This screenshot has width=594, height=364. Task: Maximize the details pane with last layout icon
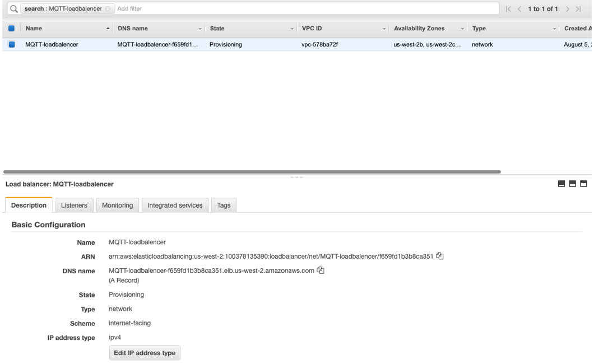click(583, 184)
